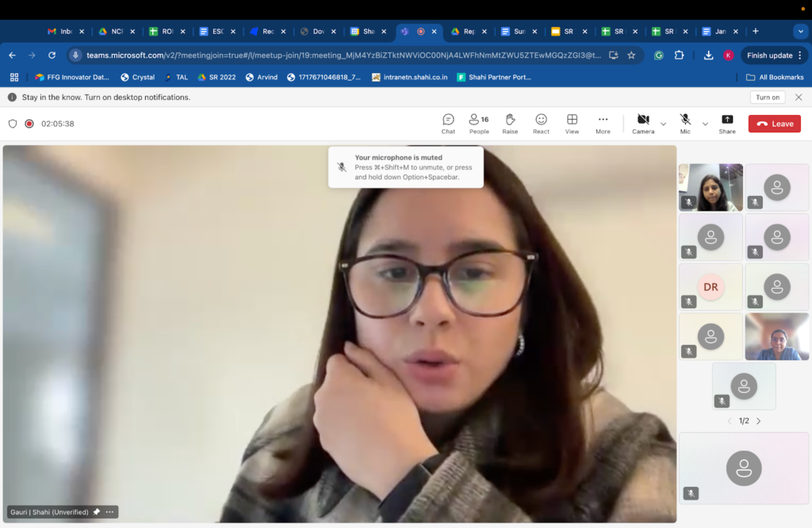Open the Chat panel
This screenshot has width=812, height=528.
[x=448, y=123]
